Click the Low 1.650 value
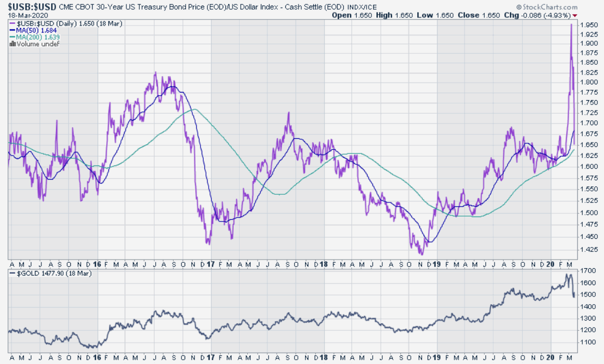The width and height of the screenshot is (604, 364). click(435, 15)
